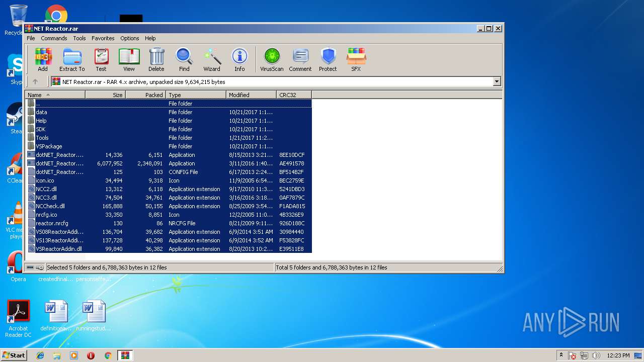Launch the Wizard tool

[x=212, y=60]
